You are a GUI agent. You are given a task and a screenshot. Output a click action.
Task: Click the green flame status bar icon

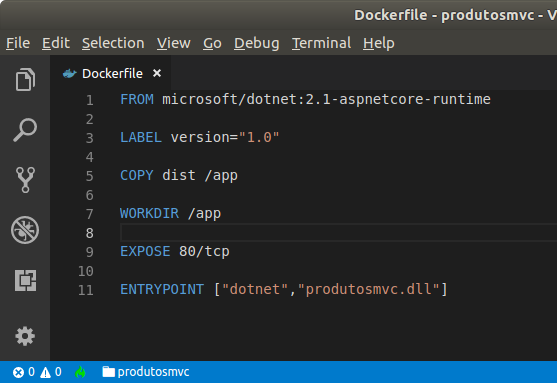81,372
